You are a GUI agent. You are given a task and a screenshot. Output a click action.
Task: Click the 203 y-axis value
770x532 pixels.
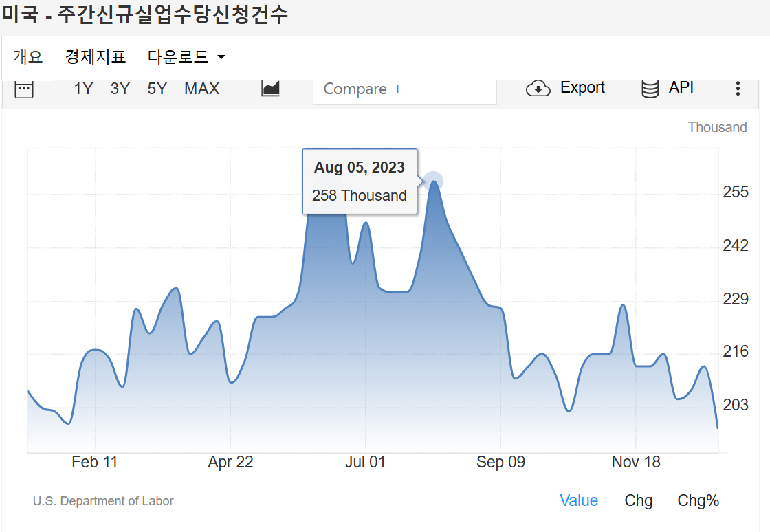point(736,404)
